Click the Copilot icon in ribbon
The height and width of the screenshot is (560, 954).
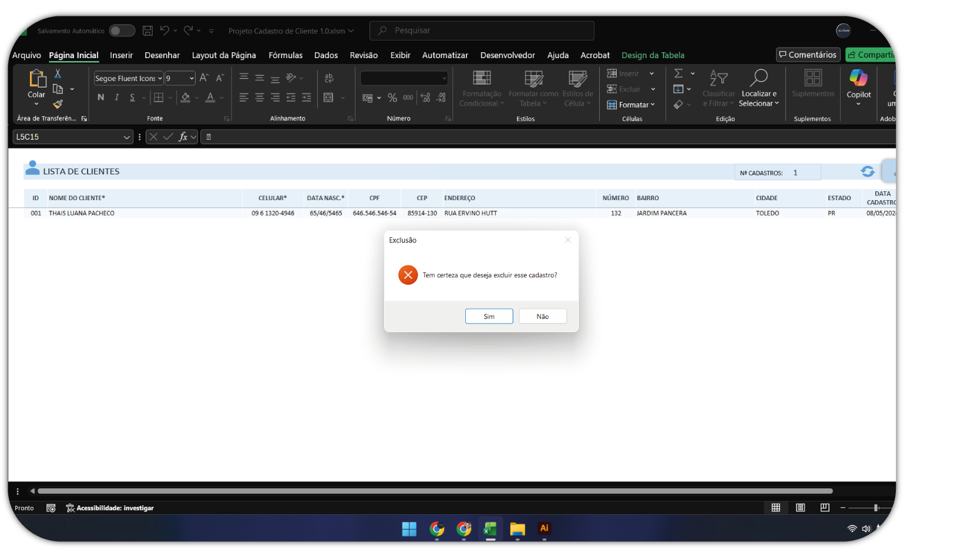pyautogui.click(x=858, y=78)
